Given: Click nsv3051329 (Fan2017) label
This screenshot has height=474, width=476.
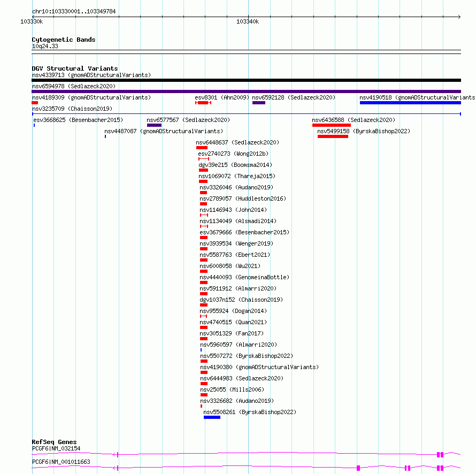Looking at the screenshot, I should tap(232, 333).
